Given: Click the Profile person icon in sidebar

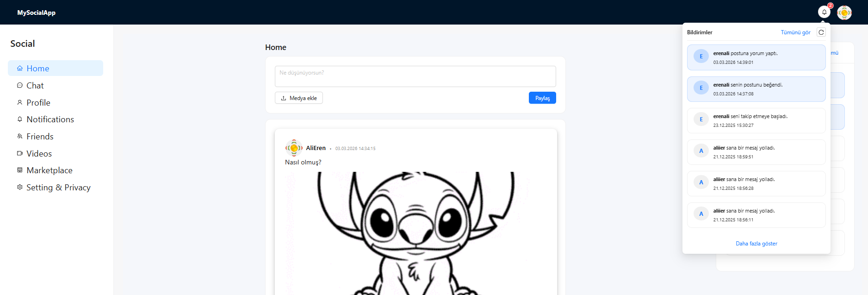Looking at the screenshot, I should click(x=20, y=102).
